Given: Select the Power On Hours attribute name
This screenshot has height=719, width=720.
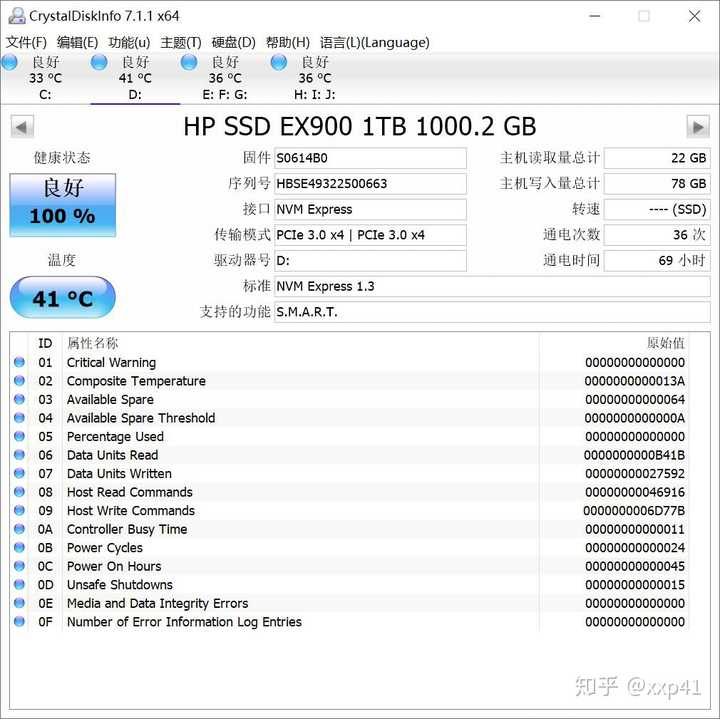Looking at the screenshot, I should coord(114,566).
